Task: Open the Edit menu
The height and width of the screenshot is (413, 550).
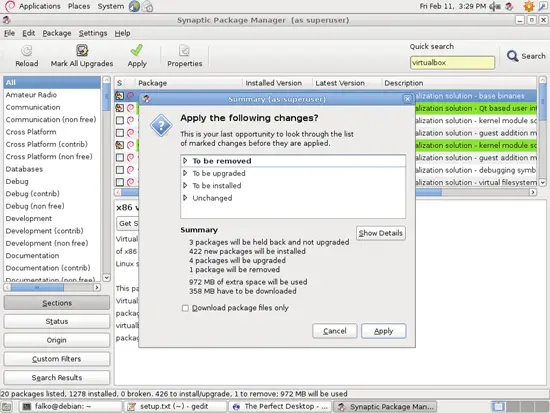Action: point(28,33)
